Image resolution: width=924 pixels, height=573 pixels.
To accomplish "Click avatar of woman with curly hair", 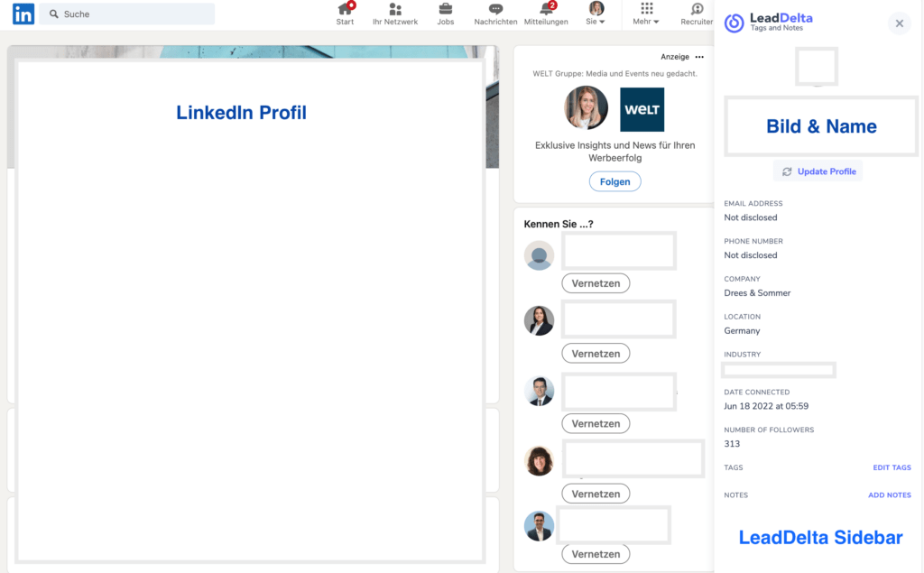I will click(539, 461).
